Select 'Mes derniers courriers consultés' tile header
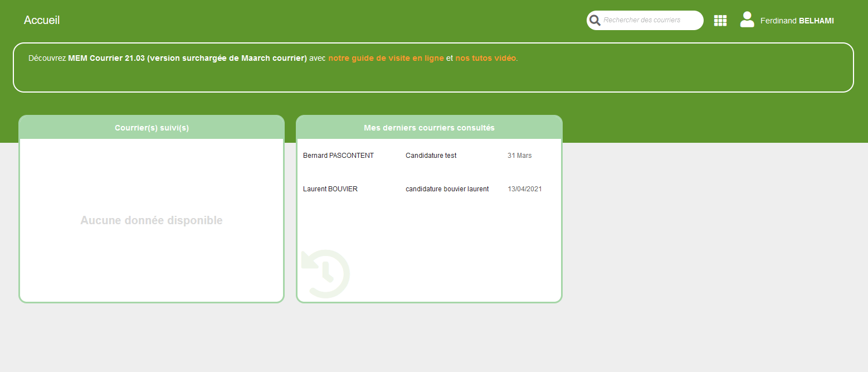 click(429, 128)
